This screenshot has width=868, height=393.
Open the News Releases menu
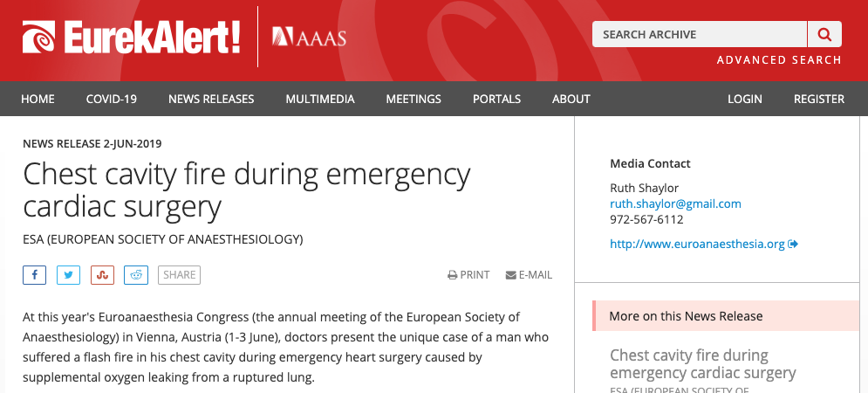point(211,99)
